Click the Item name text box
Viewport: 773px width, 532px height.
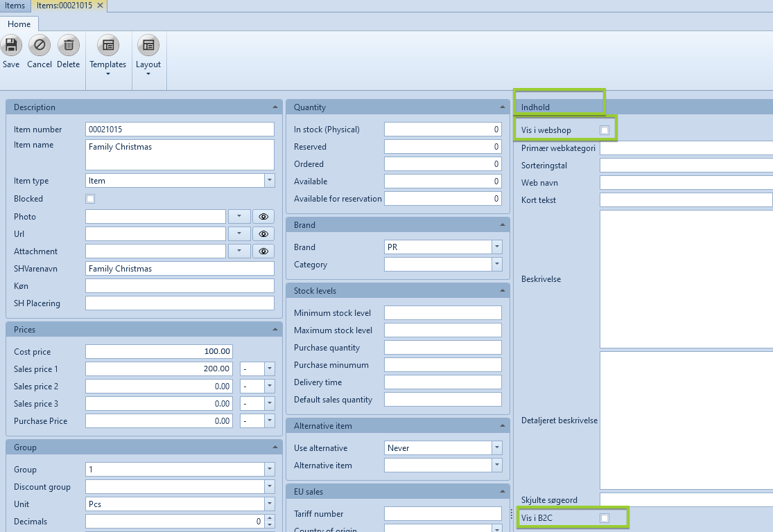tap(180, 154)
